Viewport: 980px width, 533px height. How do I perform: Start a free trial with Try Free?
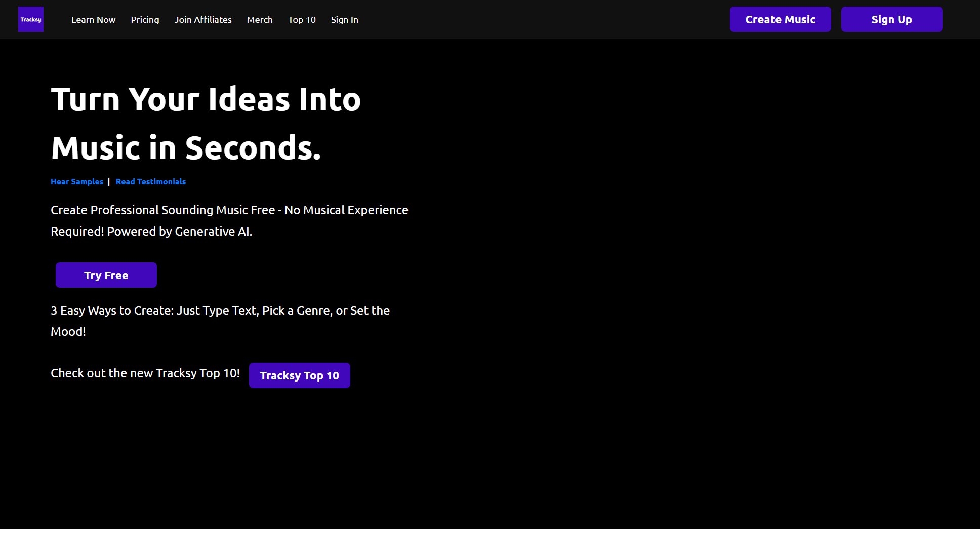106,275
